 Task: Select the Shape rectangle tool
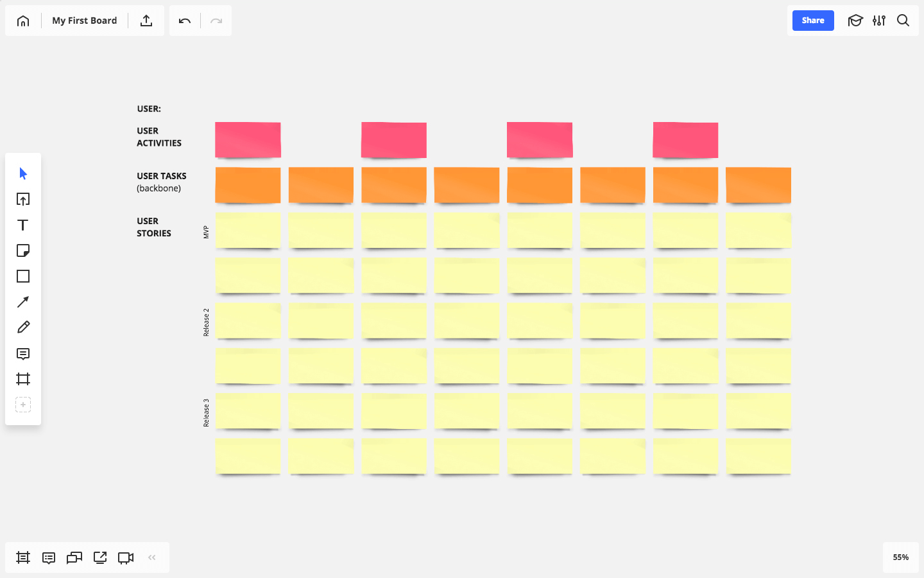coord(23,276)
